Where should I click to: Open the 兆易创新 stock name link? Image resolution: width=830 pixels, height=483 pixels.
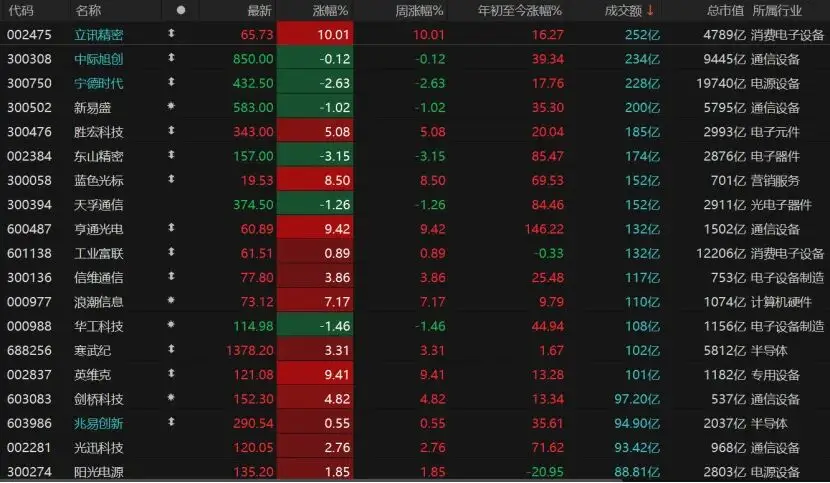point(100,422)
